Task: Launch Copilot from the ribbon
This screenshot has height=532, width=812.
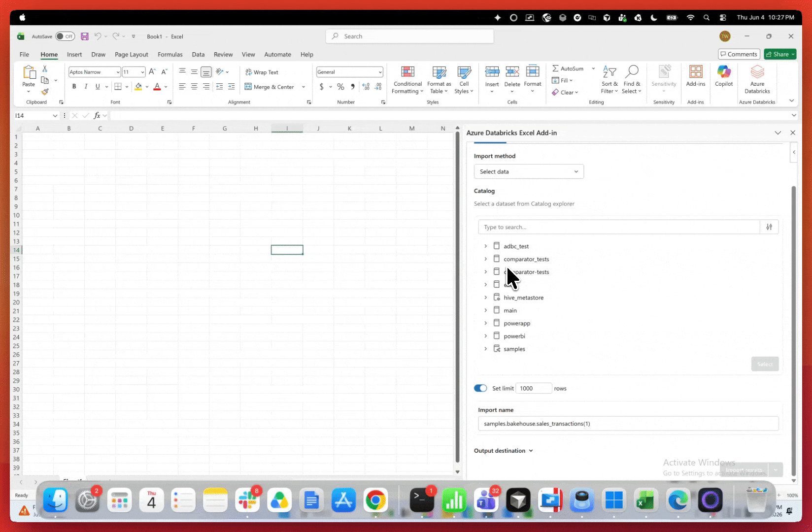Action: [724, 76]
